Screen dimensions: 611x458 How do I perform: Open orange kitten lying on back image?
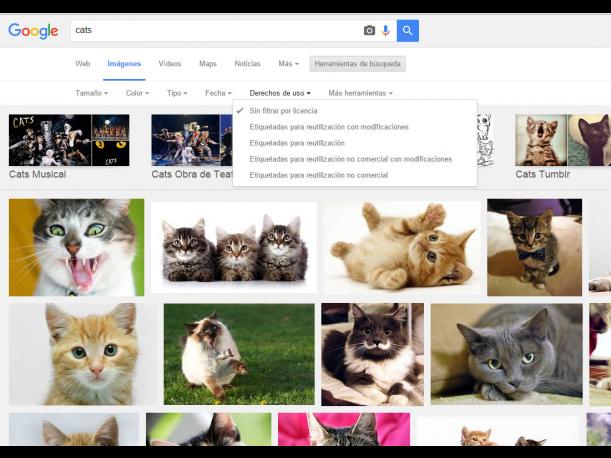coord(402,248)
